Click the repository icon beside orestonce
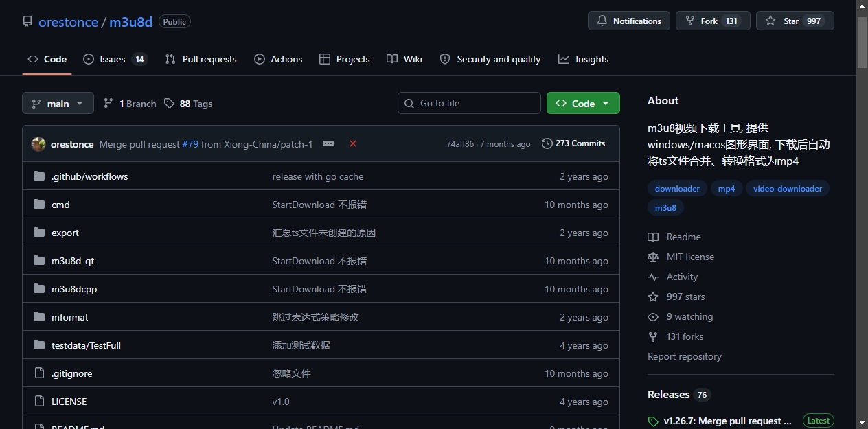Screen dimensions: 868x429 pos(27,22)
